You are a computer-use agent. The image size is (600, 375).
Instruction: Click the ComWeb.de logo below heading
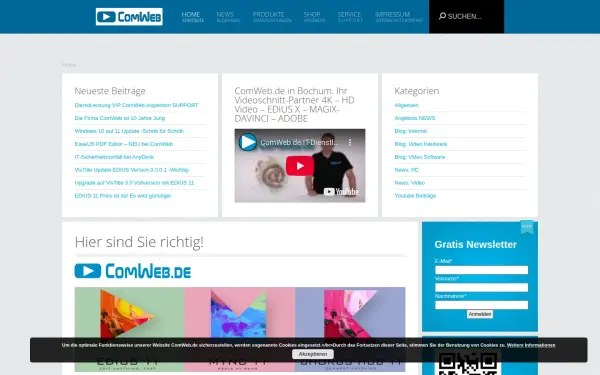(133, 271)
